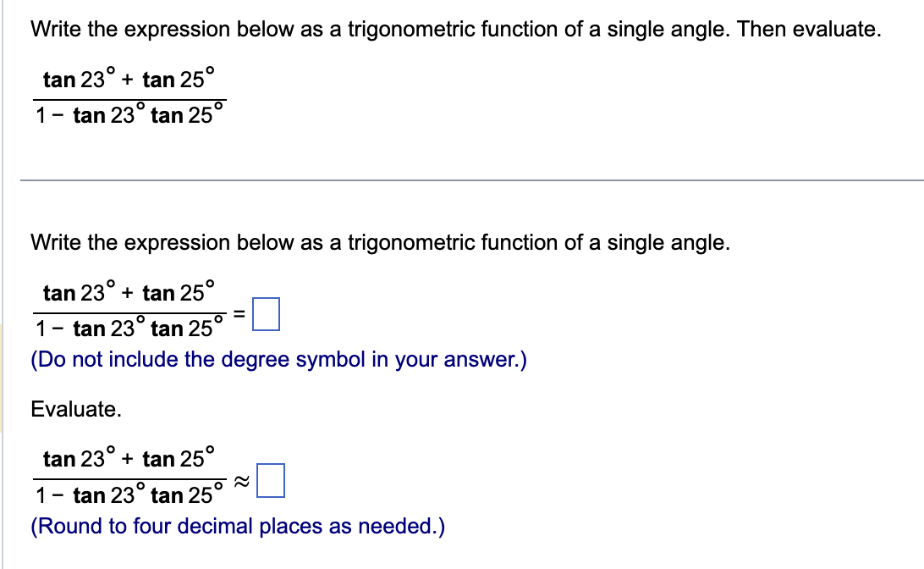Click the 'Evaluate.' section heading

[x=76, y=410]
